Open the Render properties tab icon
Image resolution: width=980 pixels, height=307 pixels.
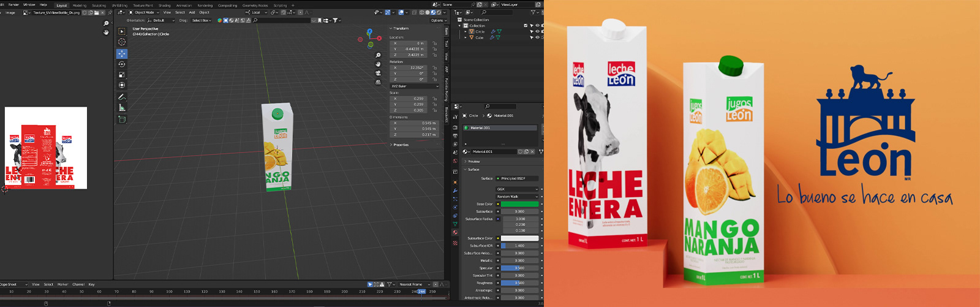455,127
